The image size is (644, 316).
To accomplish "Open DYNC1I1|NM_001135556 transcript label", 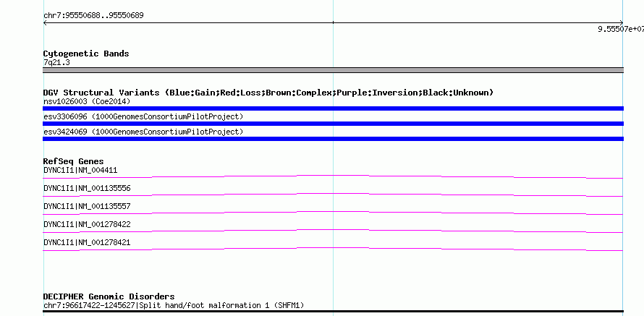I will (87, 188).
